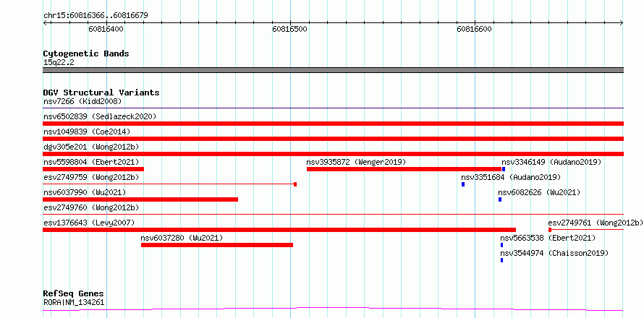Click the blue marker under nsv5663538
Viewport: 644px width, 318px height.
[x=502, y=245]
